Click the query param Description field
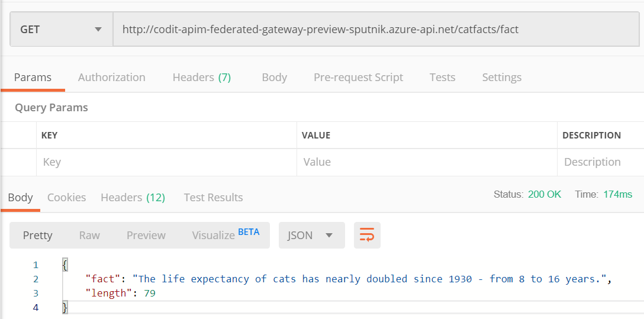This screenshot has width=644, height=319. (599, 162)
